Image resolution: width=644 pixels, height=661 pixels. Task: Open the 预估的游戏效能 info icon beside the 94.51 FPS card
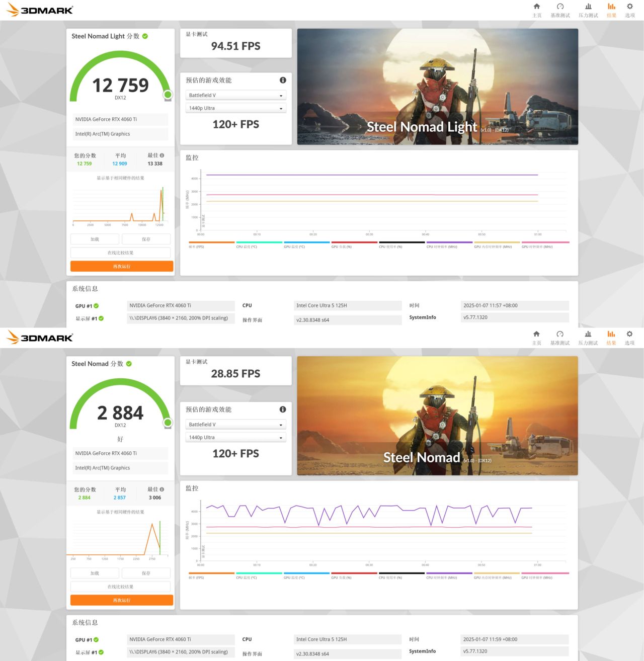point(283,80)
